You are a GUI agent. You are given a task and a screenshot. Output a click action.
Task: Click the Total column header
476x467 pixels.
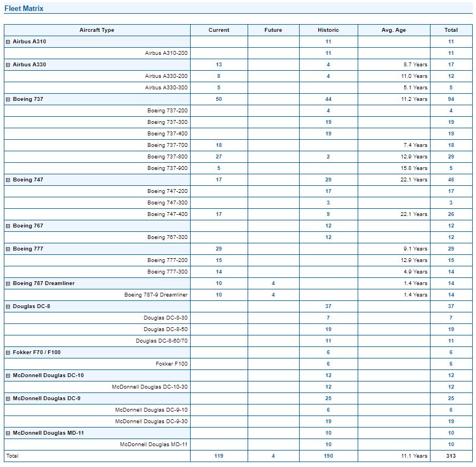click(451, 30)
